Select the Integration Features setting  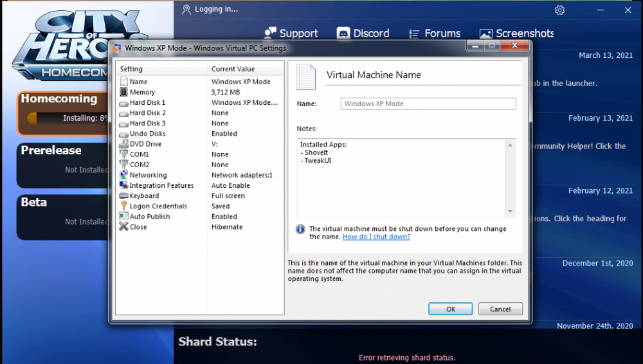(161, 185)
